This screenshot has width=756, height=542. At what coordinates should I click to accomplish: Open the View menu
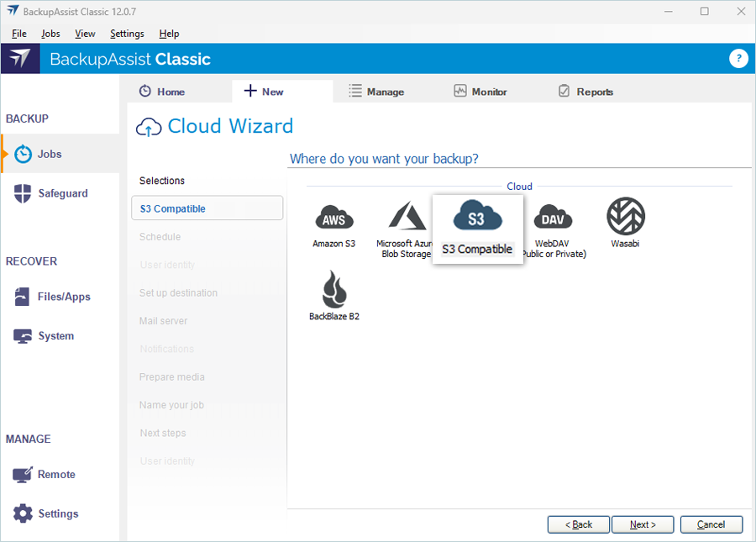(x=85, y=34)
